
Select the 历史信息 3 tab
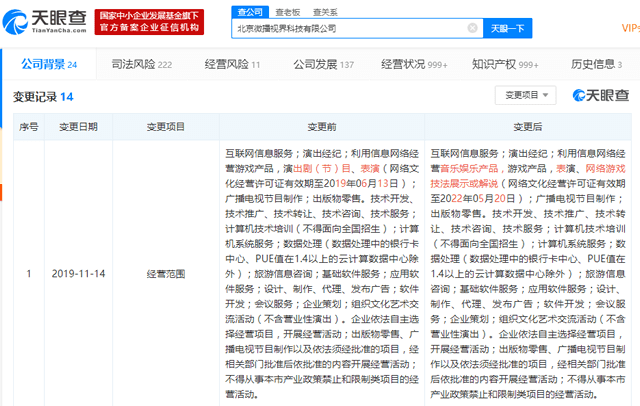(596, 64)
